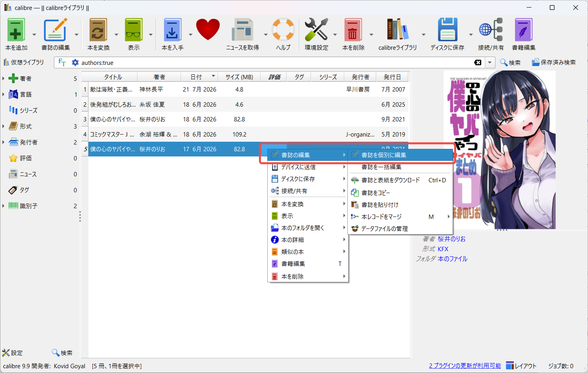The height and width of the screenshot is (373, 588).
Task: Open the レイアウト layout button
Action: pos(521,366)
